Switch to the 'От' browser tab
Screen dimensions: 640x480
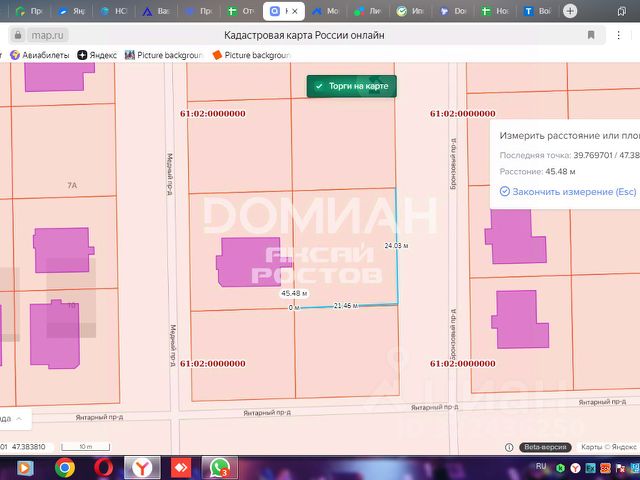click(x=241, y=11)
